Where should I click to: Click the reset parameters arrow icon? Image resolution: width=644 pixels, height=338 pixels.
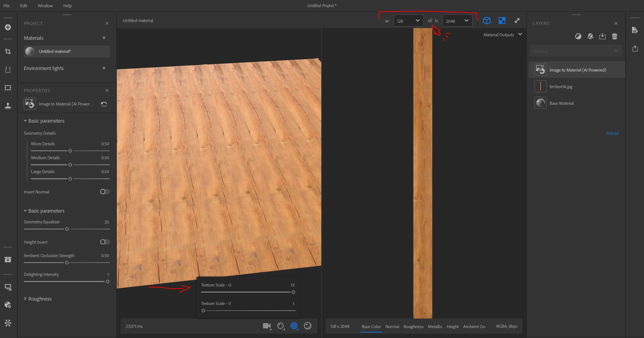pyautogui.click(x=104, y=104)
